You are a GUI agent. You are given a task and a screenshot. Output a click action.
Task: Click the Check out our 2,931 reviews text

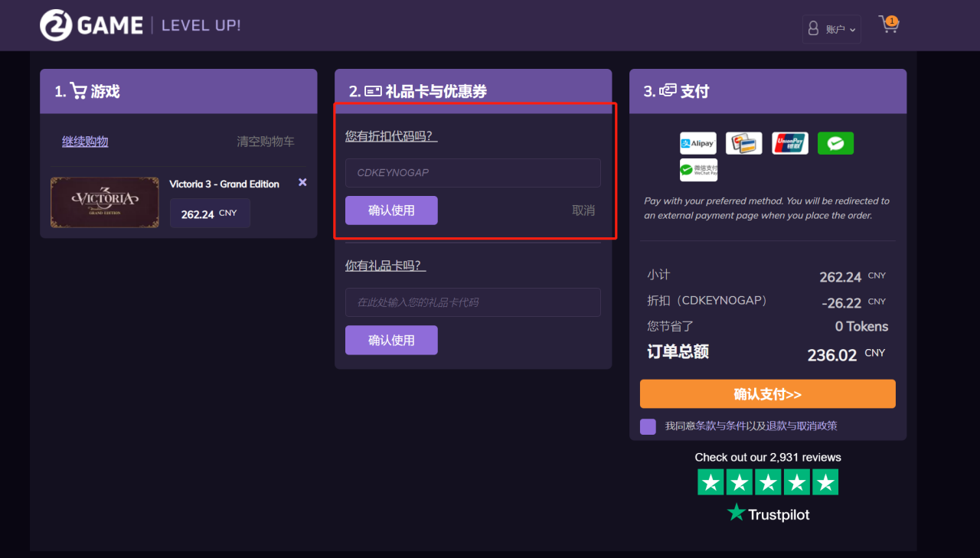pos(768,457)
